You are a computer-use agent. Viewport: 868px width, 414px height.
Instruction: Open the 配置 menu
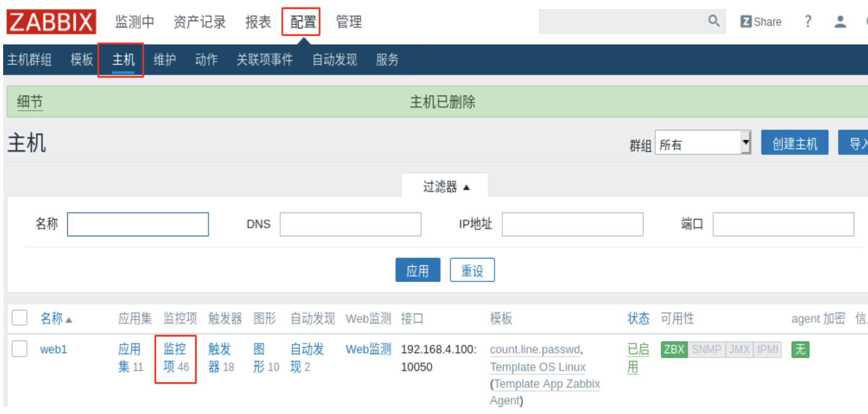point(303,22)
